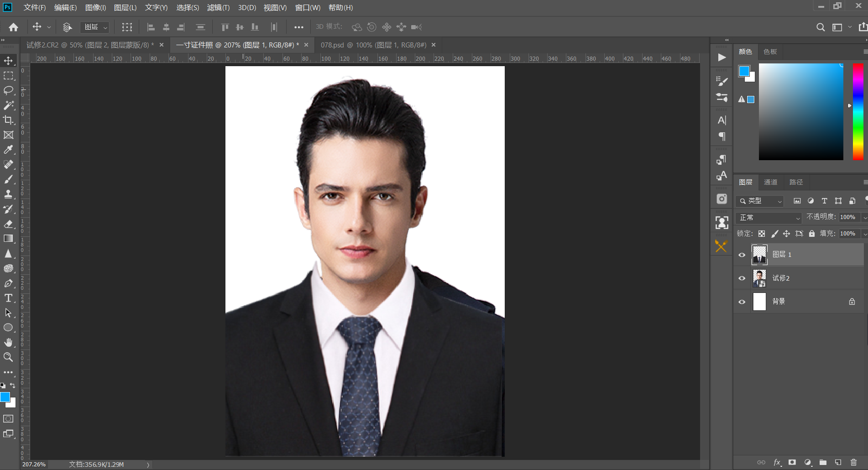Open the auto-select 图层 dropdown
This screenshot has height=470, width=868.
coord(95,27)
